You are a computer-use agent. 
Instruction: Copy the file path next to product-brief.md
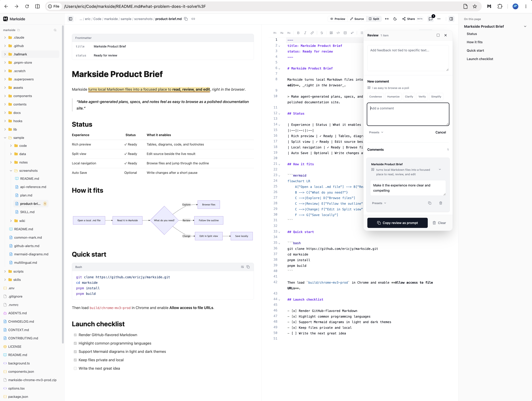(x=186, y=19)
